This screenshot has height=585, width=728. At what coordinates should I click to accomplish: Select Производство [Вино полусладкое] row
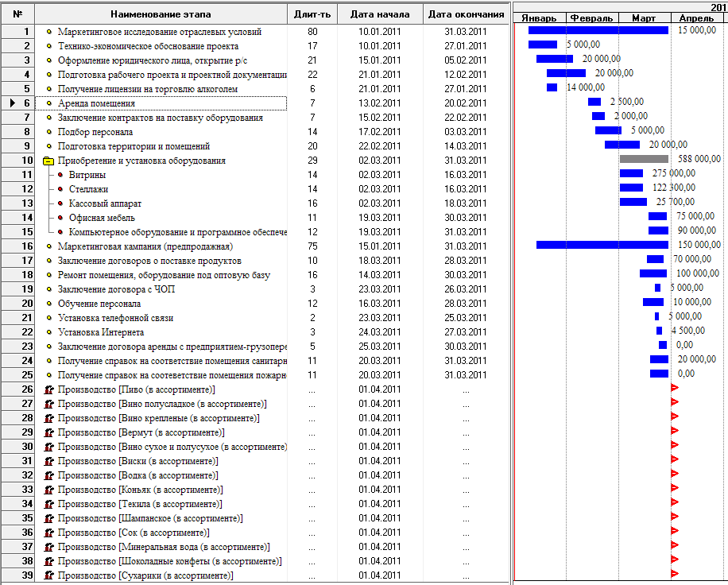pyautogui.click(x=162, y=404)
